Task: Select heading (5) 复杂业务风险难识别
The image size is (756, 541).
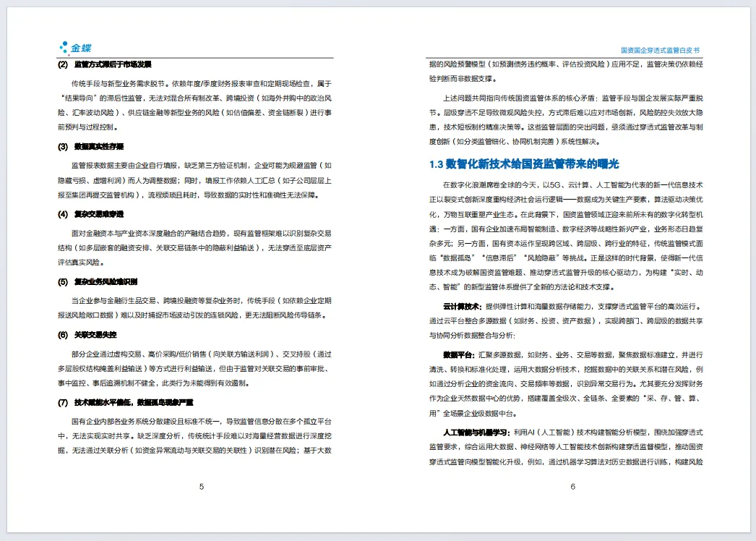Action: (x=98, y=282)
